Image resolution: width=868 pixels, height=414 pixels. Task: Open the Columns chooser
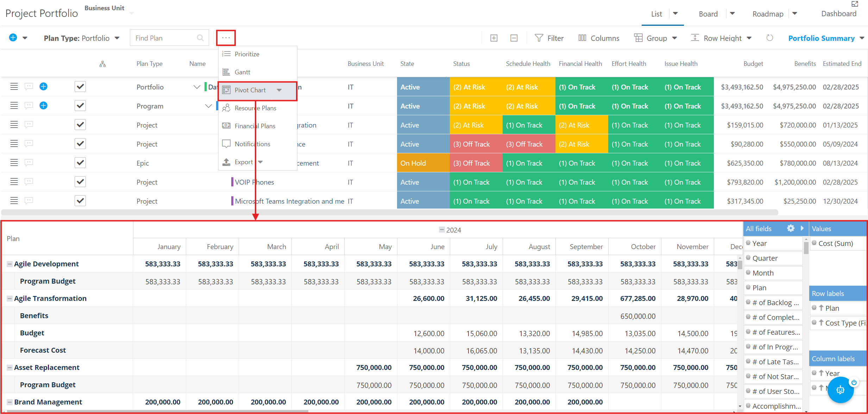tap(599, 38)
